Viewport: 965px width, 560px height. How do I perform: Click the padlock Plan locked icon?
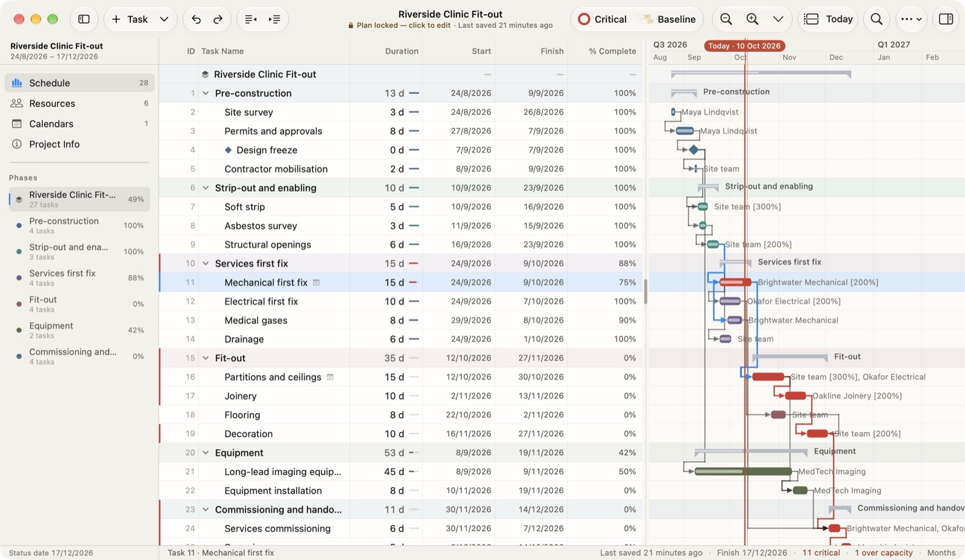coord(350,25)
